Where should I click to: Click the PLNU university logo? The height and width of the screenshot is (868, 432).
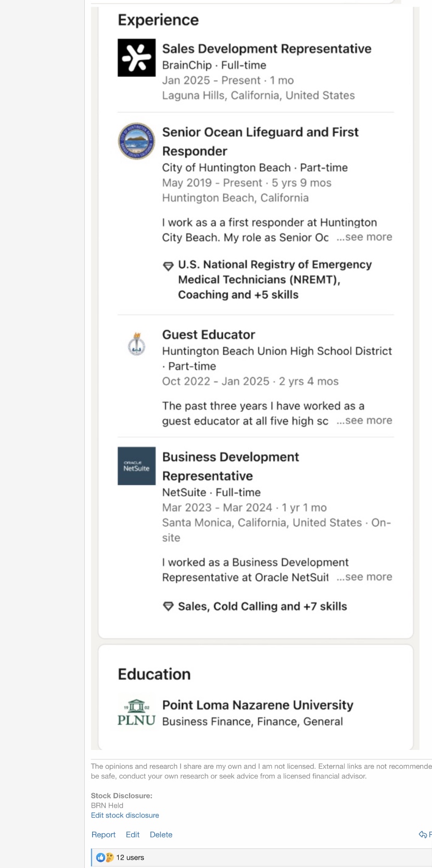click(x=136, y=713)
